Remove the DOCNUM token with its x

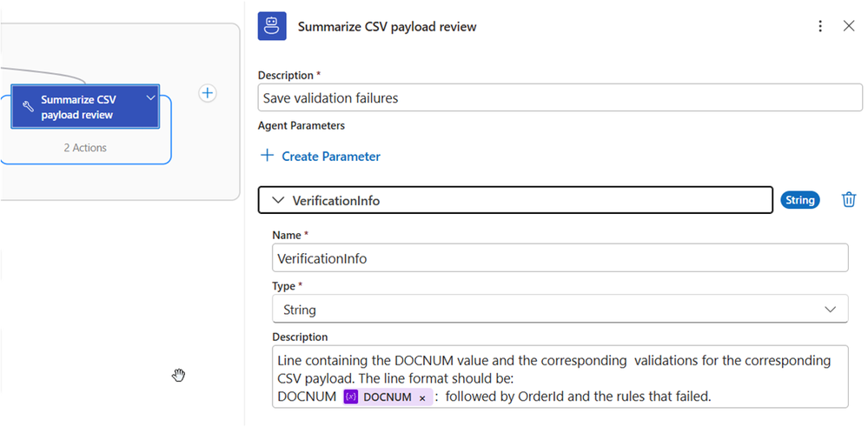(x=422, y=397)
